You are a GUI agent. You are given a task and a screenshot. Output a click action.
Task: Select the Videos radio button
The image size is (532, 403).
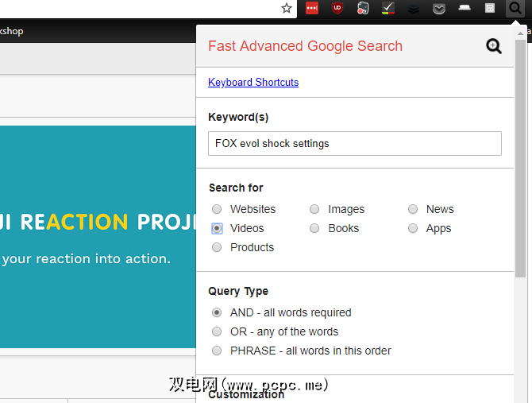pos(217,228)
